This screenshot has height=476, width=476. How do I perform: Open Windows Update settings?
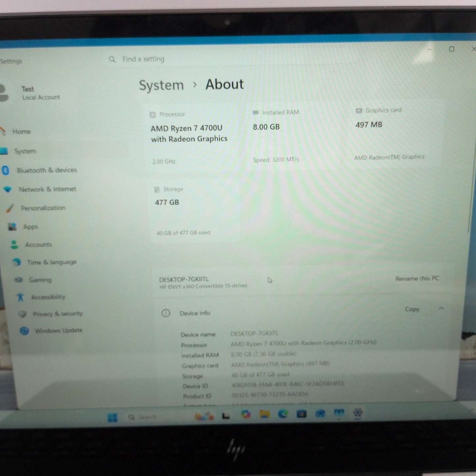[59, 330]
